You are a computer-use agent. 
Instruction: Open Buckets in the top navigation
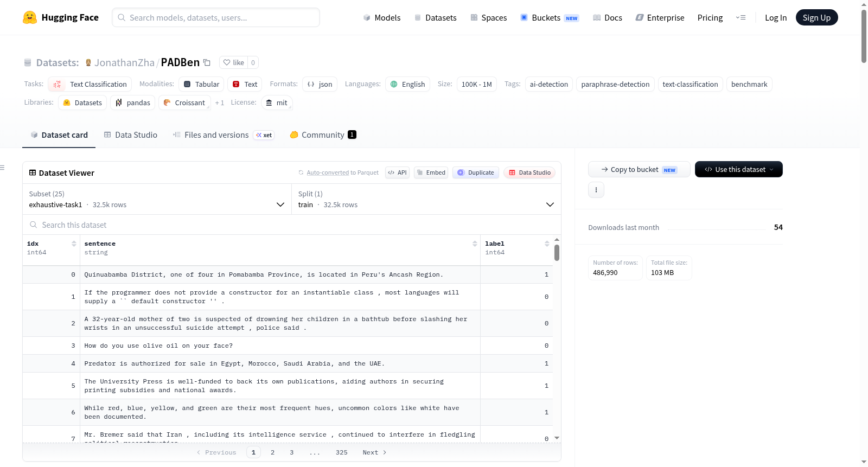[x=550, y=17]
